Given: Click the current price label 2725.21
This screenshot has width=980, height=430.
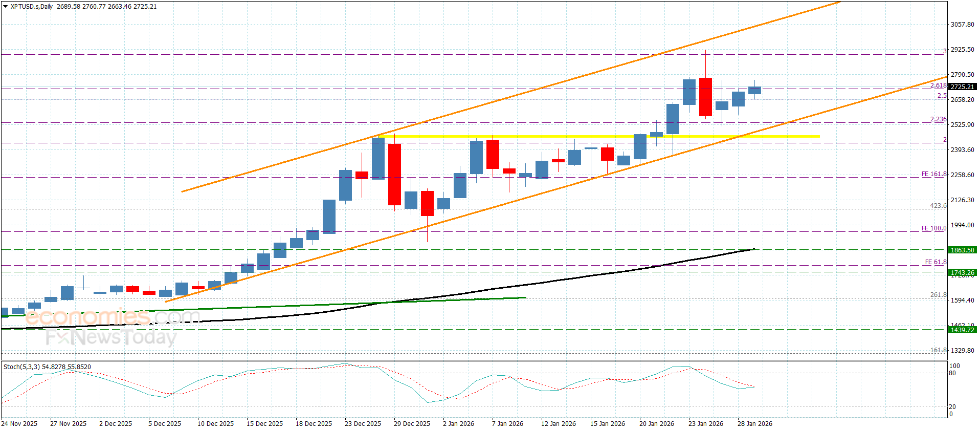Looking at the screenshot, I should [962, 87].
